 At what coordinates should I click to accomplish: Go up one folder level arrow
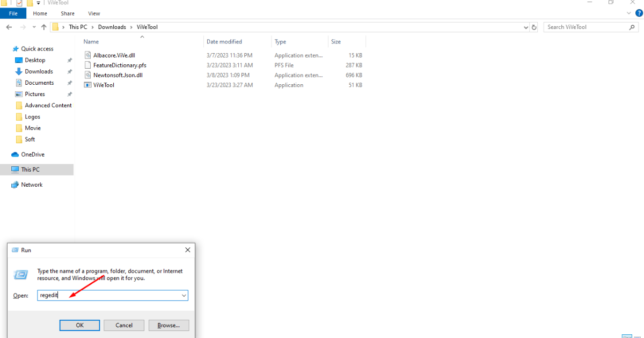(44, 27)
